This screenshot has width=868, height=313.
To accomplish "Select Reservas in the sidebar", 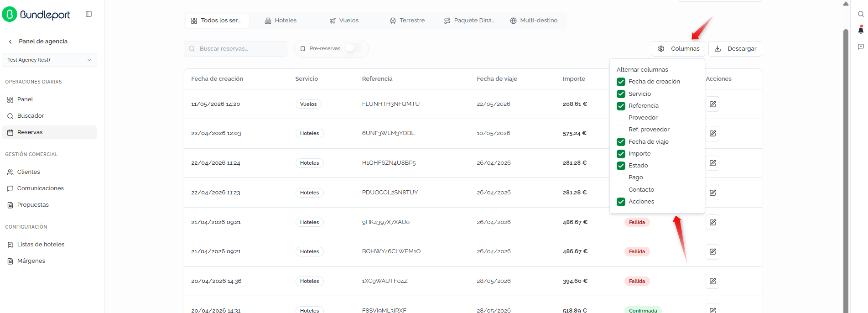I will [x=49, y=132].
